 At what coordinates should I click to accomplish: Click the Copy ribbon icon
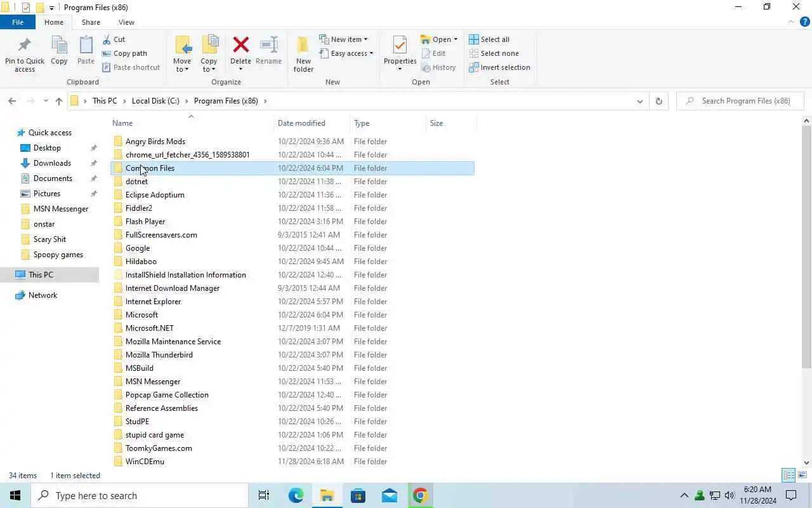[x=59, y=46]
